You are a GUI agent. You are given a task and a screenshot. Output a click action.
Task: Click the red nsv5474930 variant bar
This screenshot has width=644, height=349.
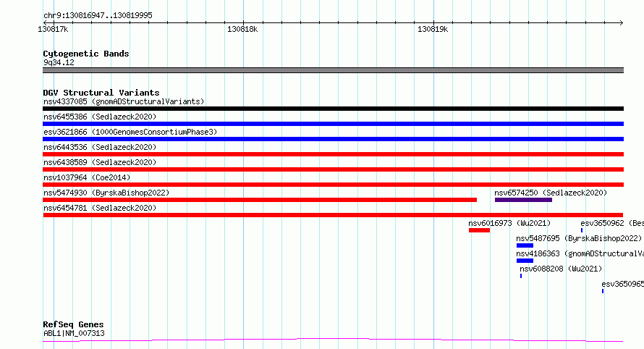(x=260, y=200)
